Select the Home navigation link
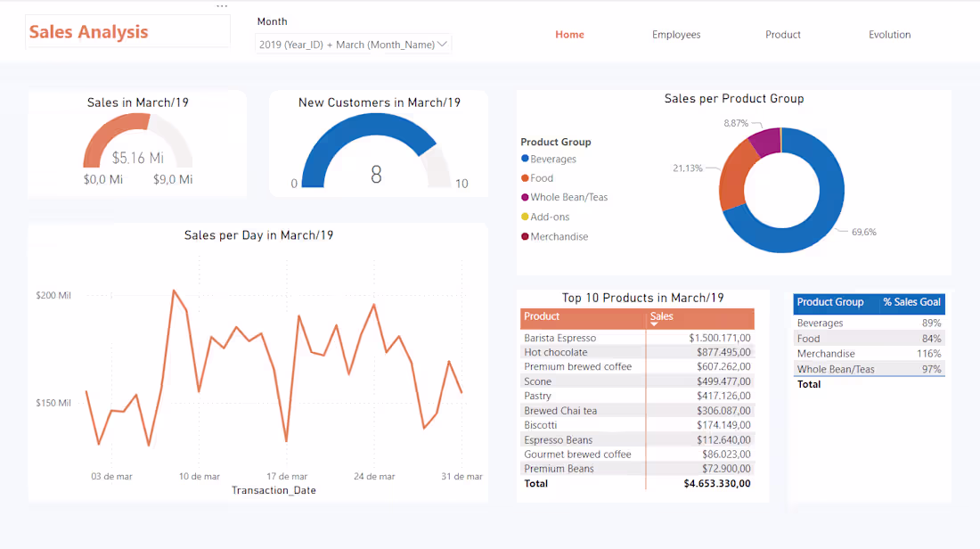The height and width of the screenshot is (549, 980). [x=569, y=34]
